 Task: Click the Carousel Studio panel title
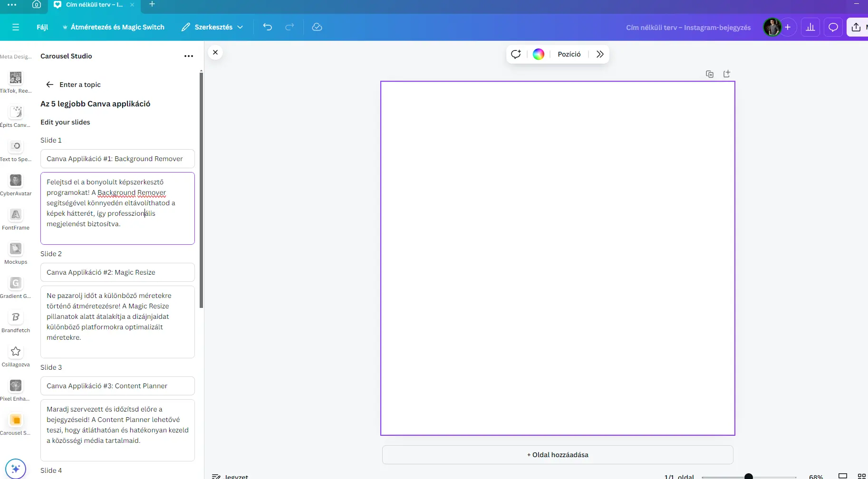tap(66, 56)
